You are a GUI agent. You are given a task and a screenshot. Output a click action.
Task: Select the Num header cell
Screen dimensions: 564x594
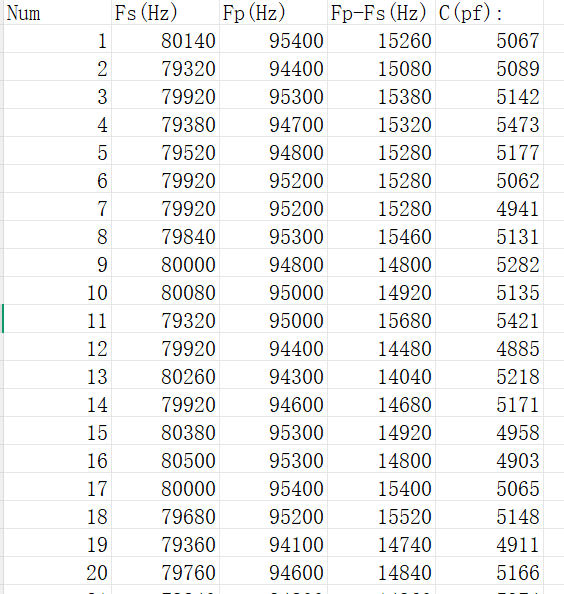tap(58, 13)
